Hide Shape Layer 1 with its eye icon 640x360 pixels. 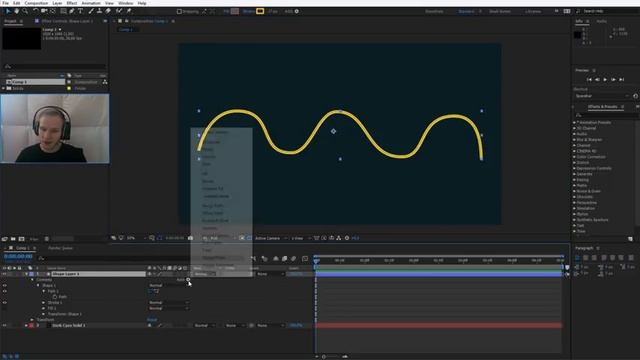[4, 274]
